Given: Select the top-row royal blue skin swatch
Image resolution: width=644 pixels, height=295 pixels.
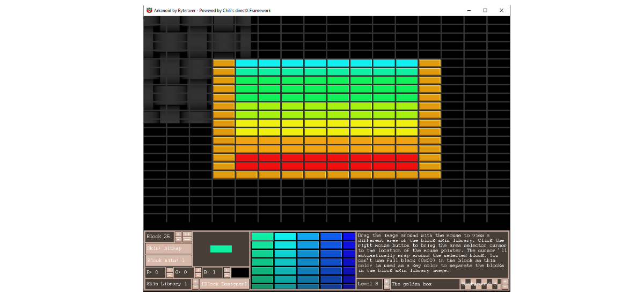Looking at the screenshot, I should coord(331,236).
